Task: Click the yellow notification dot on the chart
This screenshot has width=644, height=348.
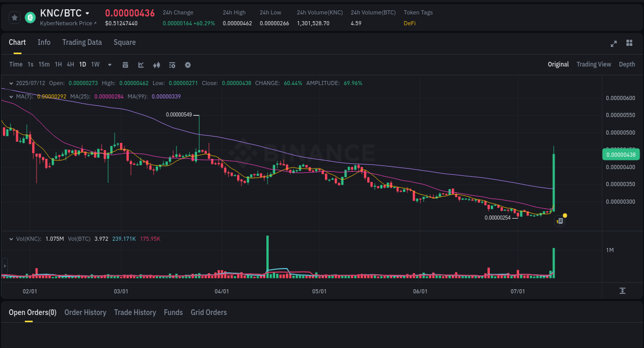Action: (565, 215)
